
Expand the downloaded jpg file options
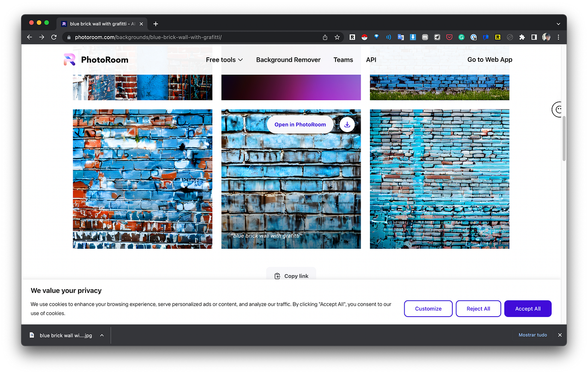[102, 335]
